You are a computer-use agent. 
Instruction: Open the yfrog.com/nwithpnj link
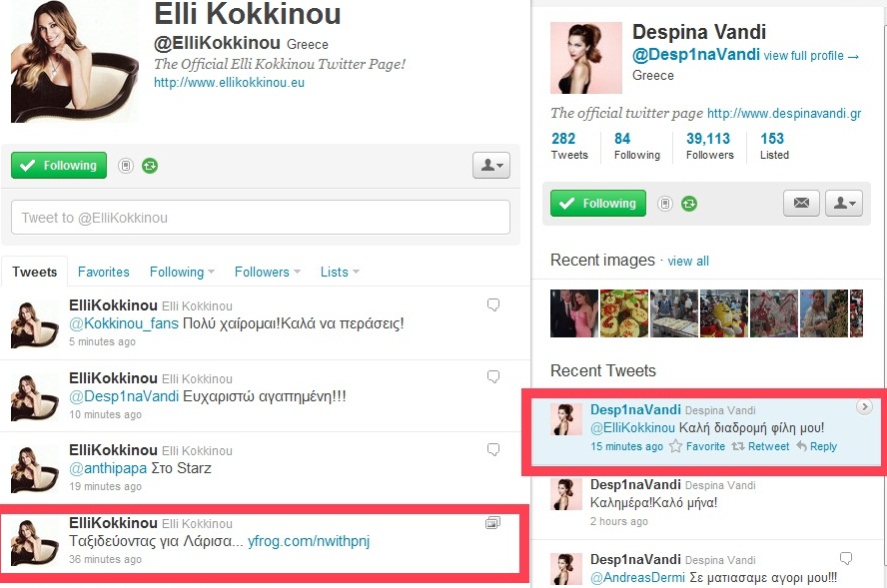(309, 541)
